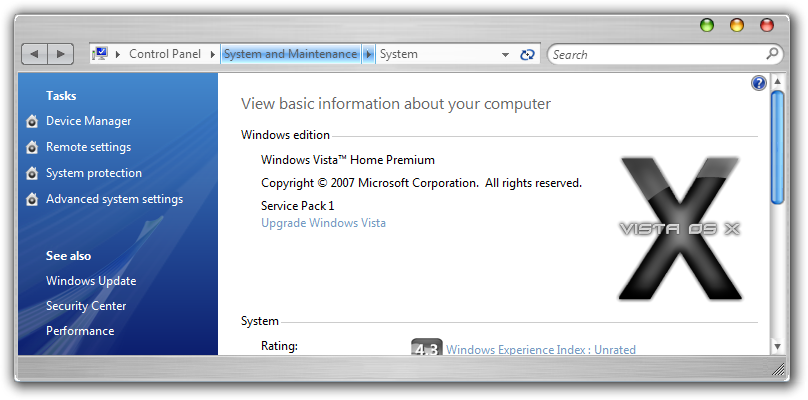Select the System and Maintenance breadcrumb
This screenshot has height=400, width=808.
290,54
